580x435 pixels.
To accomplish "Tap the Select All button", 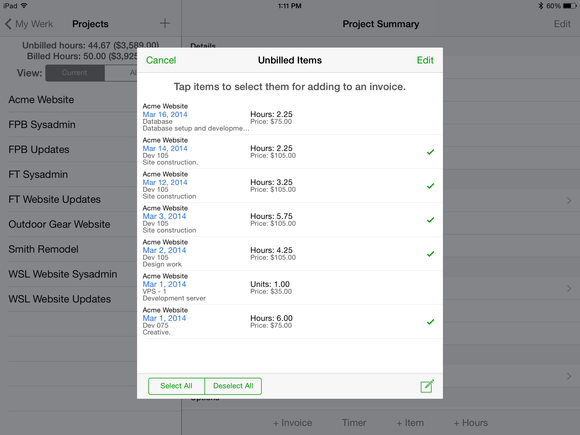I will coord(176,386).
